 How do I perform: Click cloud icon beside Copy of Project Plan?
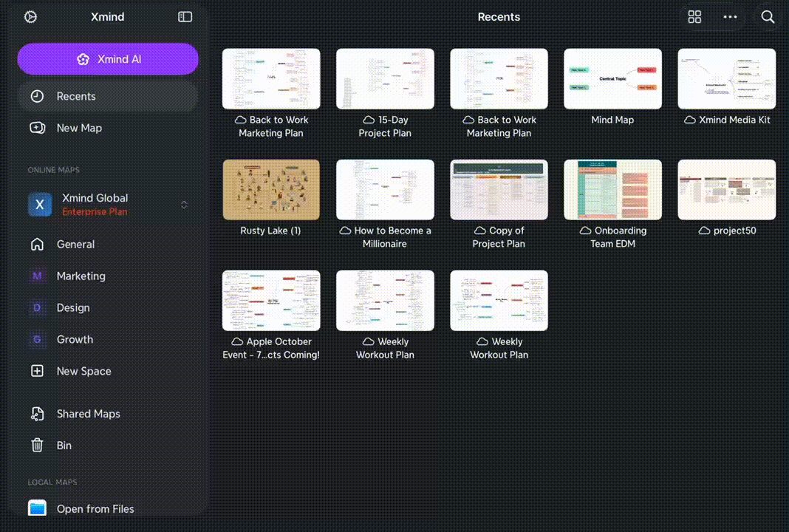pyautogui.click(x=480, y=231)
